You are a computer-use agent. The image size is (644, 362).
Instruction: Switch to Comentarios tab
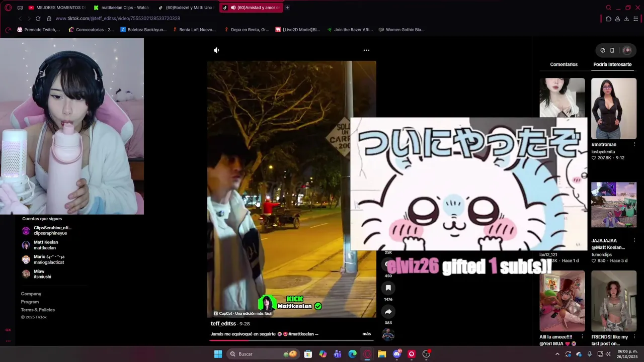click(x=563, y=64)
